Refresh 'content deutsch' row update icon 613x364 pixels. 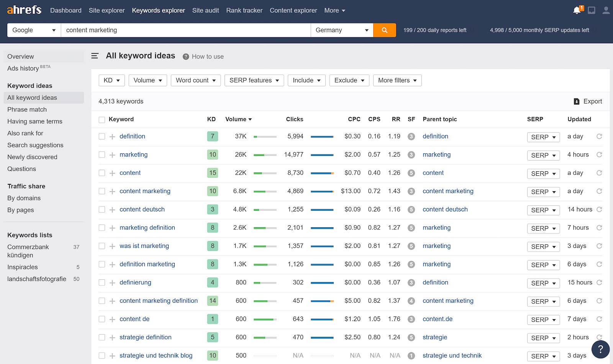599,210
